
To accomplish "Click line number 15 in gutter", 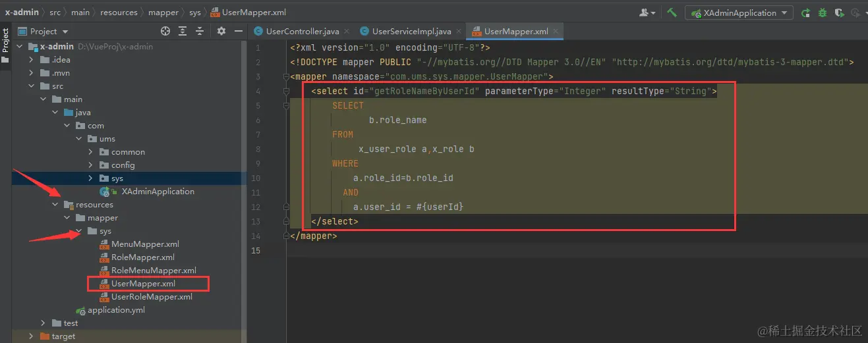I will (256, 250).
